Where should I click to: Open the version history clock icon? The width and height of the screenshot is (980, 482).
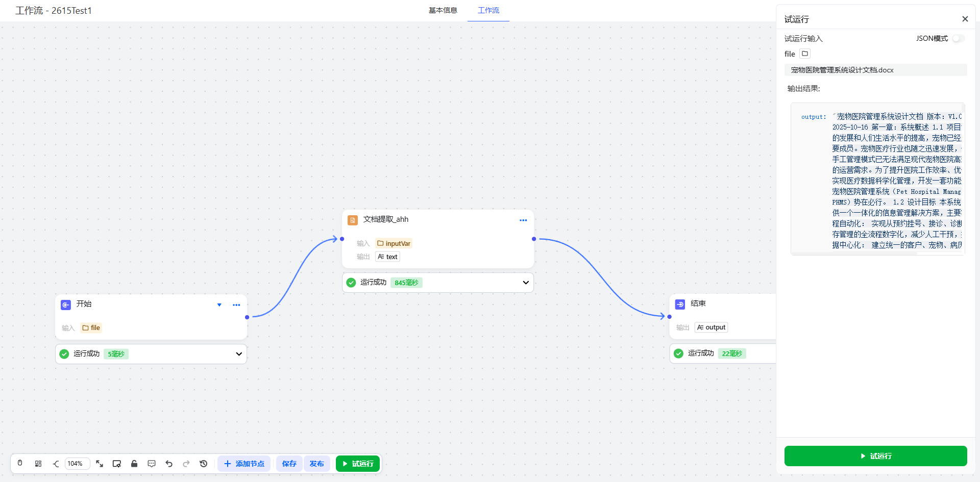[x=204, y=464]
